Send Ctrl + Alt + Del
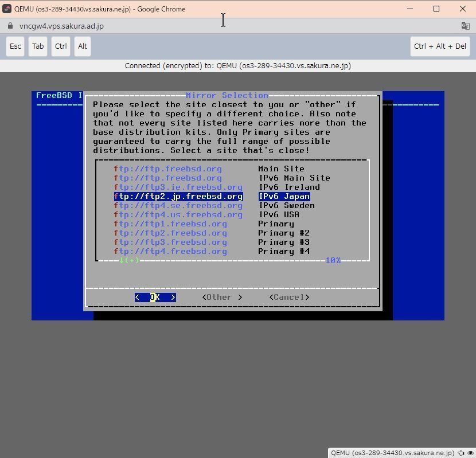Viewport: 476px width, 458px height. [440, 46]
